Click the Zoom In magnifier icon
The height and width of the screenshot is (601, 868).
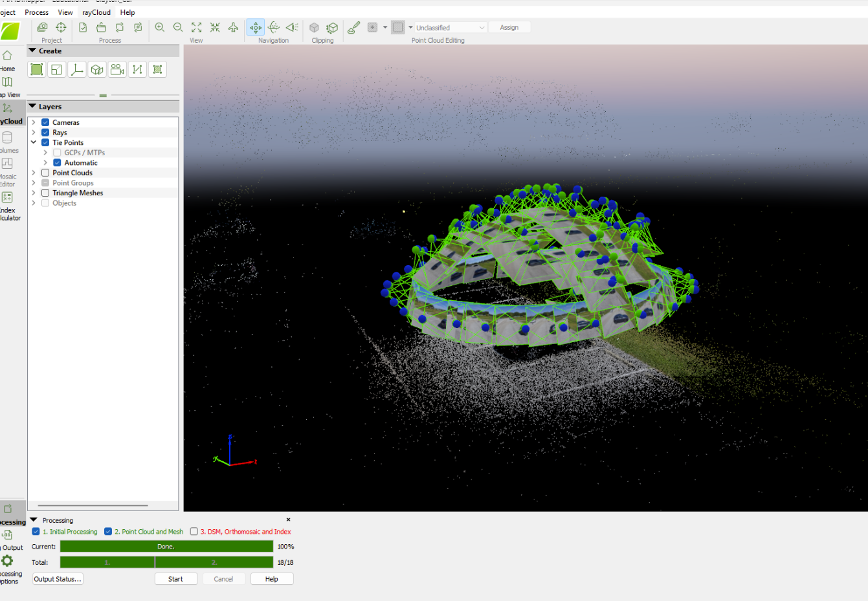(159, 27)
